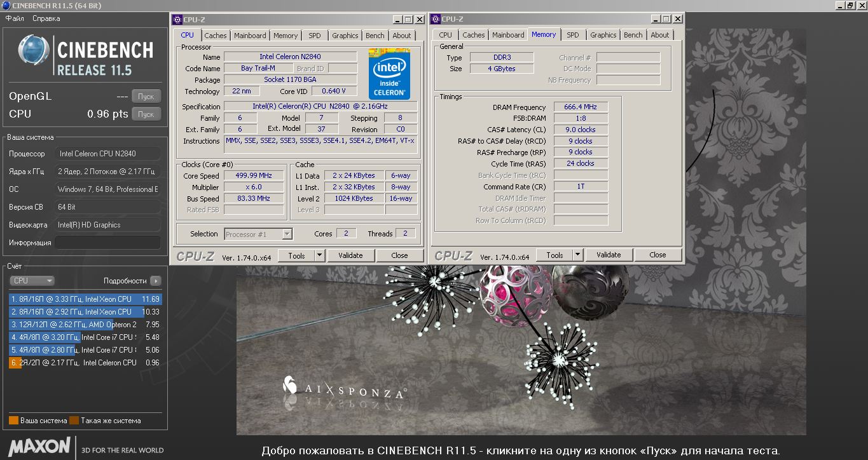Click the Bus Speed value 83.33 MHz

tap(254, 199)
